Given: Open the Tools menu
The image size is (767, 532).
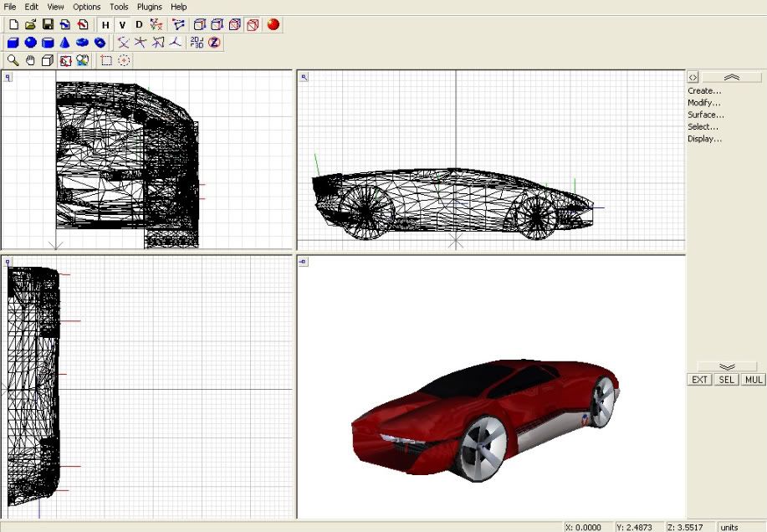Looking at the screenshot, I should pyautogui.click(x=119, y=7).
